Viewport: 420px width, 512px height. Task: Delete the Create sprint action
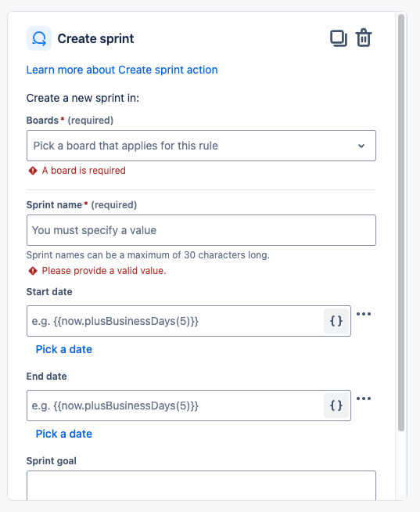364,38
